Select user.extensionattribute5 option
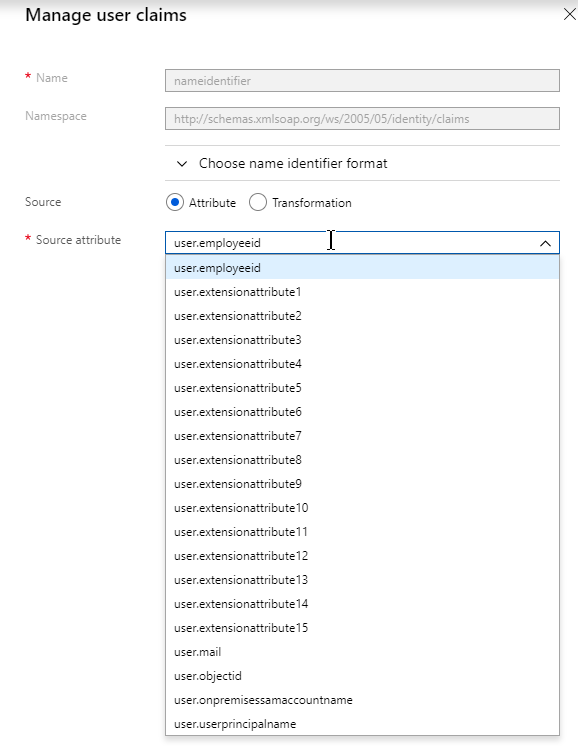The width and height of the screenshot is (578, 746). [x=362, y=388]
